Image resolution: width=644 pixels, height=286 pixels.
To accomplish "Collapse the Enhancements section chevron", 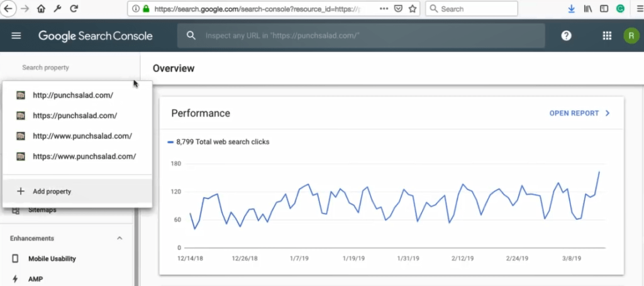I will point(119,238).
